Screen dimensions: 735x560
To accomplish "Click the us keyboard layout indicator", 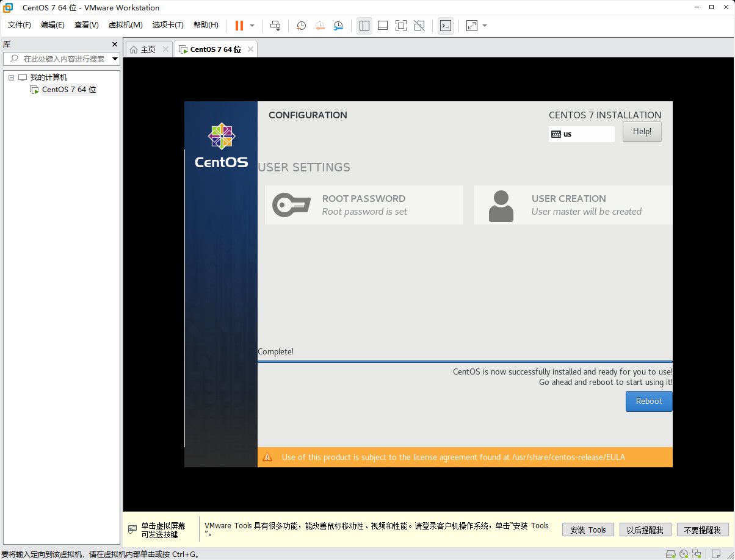I will [582, 134].
